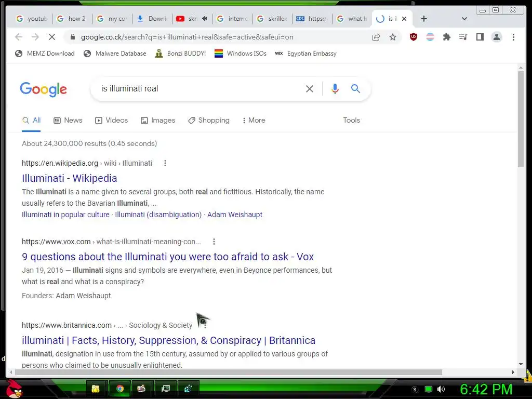This screenshot has height=399, width=532.
Task: Switch to the 'youtub' tab
Action: coord(32,19)
